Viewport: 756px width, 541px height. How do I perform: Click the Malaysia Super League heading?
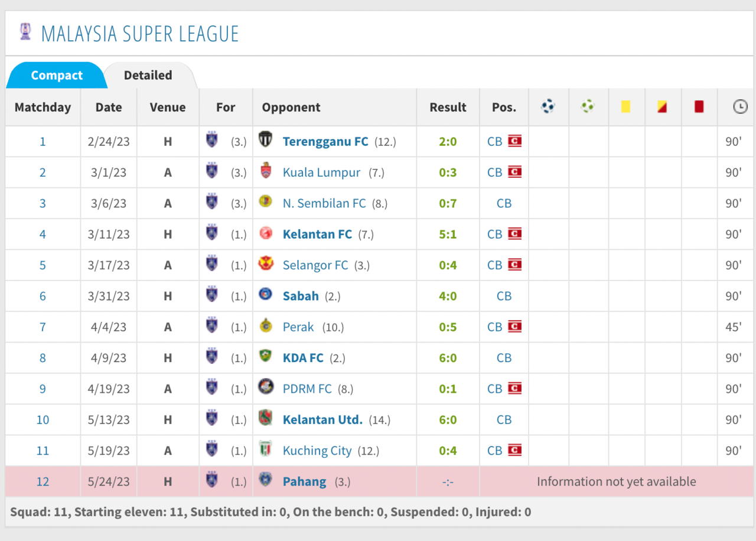pyautogui.click(x=140, y=34)
